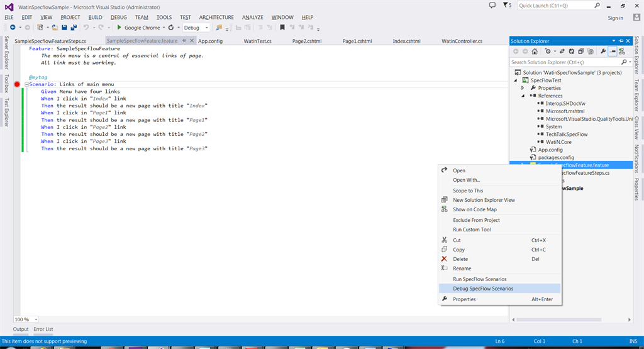Collapse the SpecFlowTest project node

tap(516, 80)
